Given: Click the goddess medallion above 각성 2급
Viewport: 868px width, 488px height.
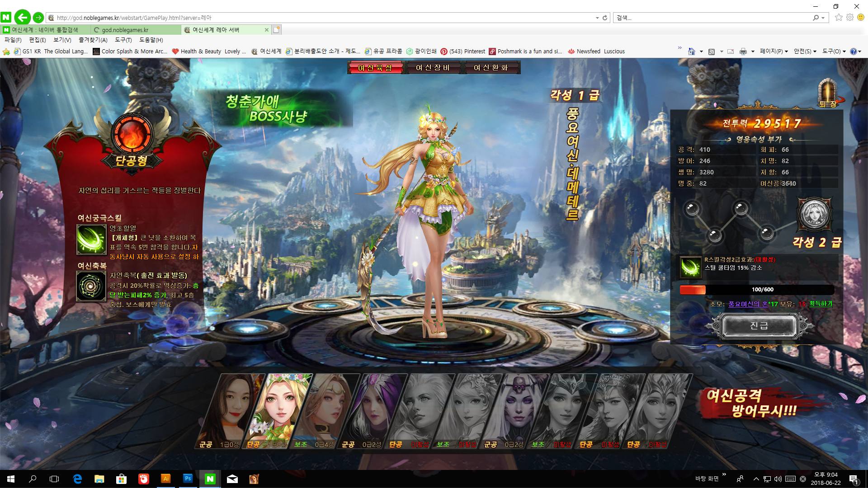Looking at the screenshot, I should coord(815,215).
